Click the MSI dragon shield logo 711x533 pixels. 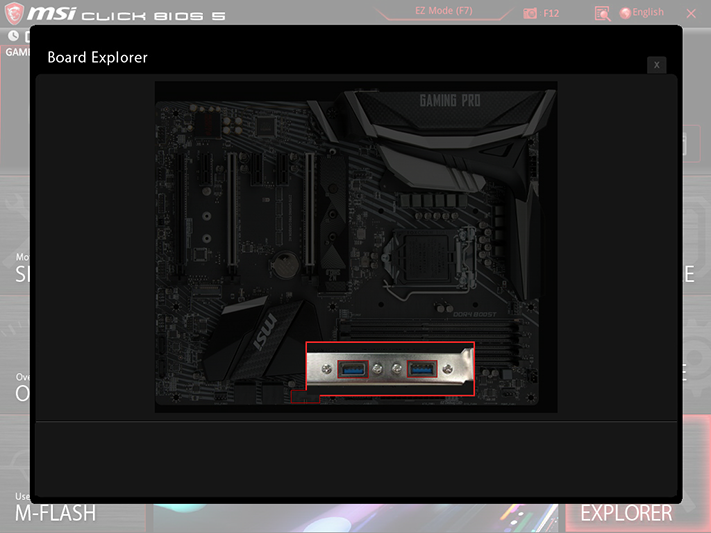pyautogui.click(x=14, y=13)
